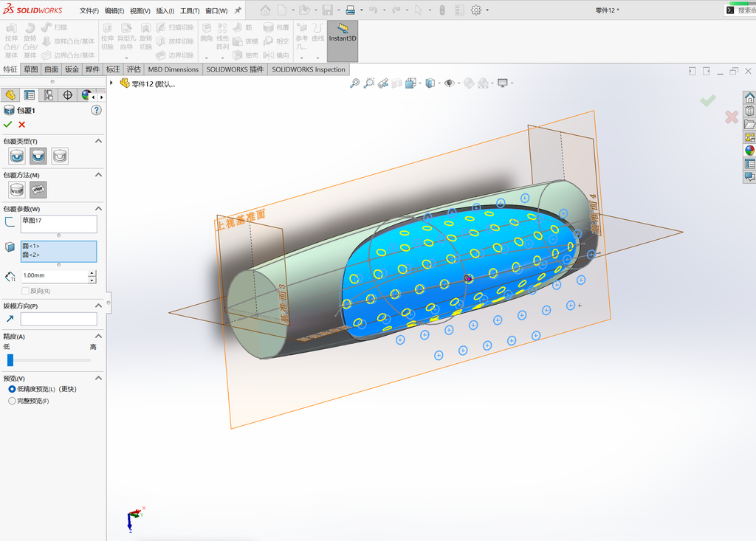This screenshot has width=756, height=541.
Task: Open the 工具(T) menu
Action: coord(190,10)
